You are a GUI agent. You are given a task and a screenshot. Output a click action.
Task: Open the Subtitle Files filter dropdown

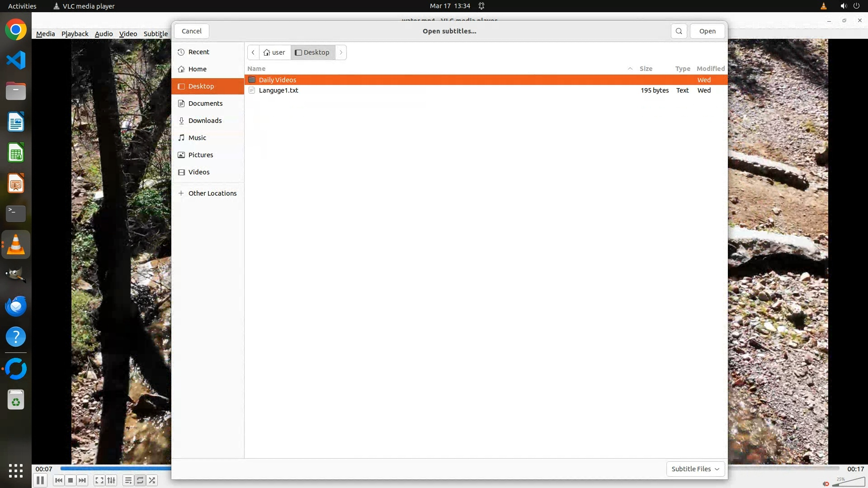click(x=695, y=469)
